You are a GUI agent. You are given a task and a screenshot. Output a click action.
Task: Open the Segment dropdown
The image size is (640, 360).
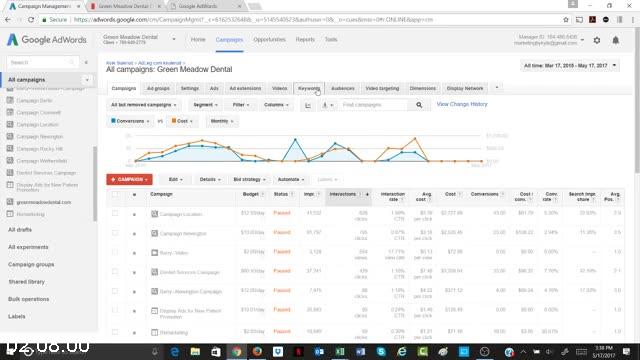[205, 105]
